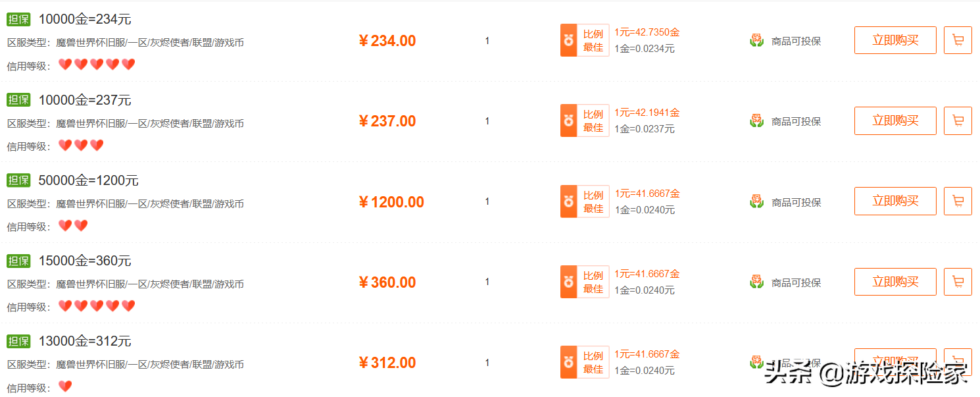Screen dimensions: 980x397
Task: Click the 比例最佳 medal icon for 360元 listing
Action: click(x=568, y=282)
